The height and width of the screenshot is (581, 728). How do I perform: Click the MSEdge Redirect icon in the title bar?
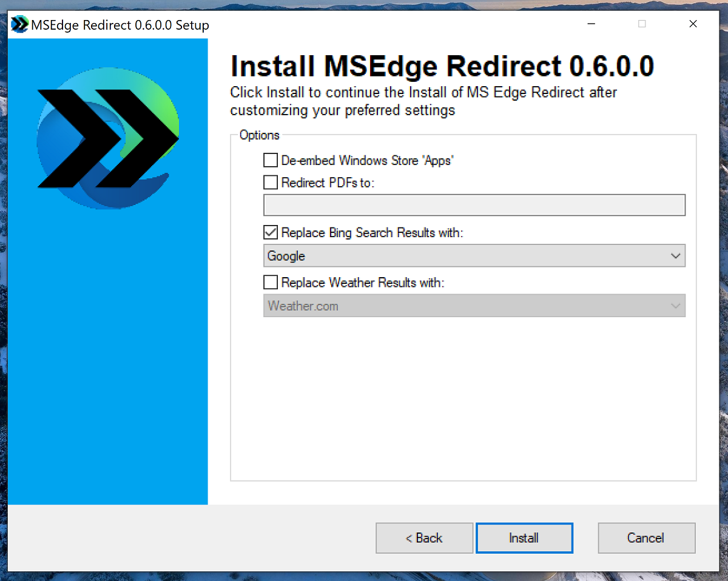[18, 24]
